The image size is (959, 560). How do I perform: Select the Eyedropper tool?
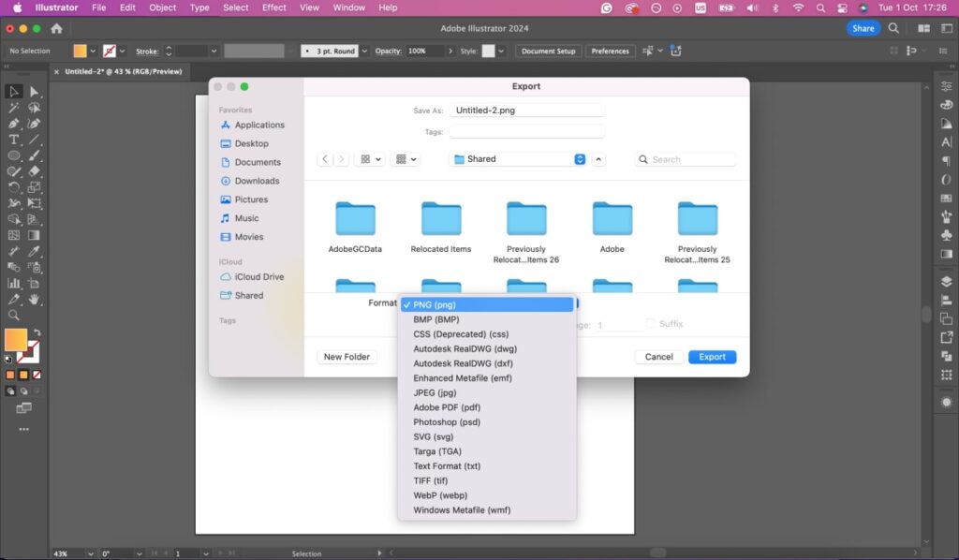pyautogui.click(x=35, y=251)
